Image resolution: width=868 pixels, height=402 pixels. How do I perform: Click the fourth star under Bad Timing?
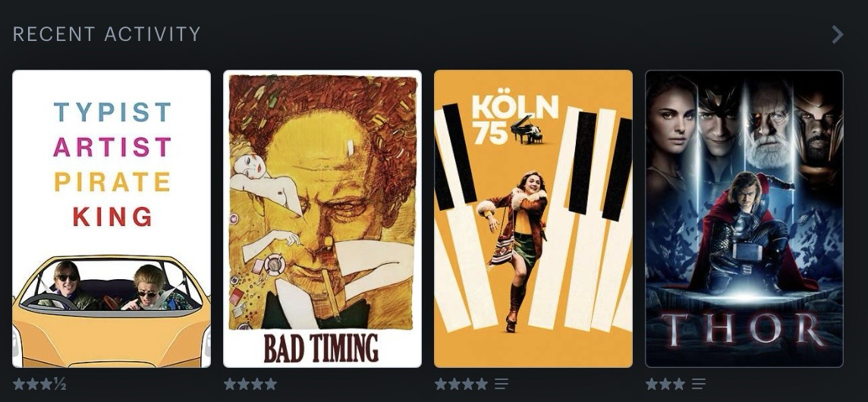point(271,384)
